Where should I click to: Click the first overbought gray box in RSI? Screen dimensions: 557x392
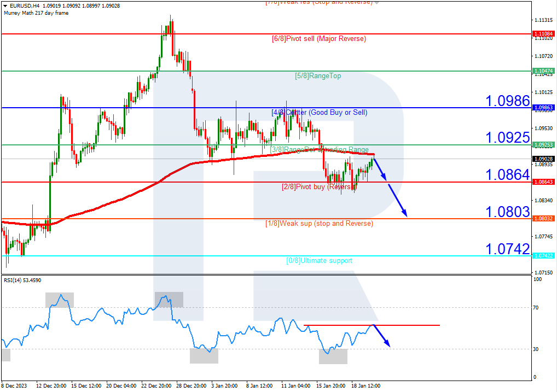[59, 300]
